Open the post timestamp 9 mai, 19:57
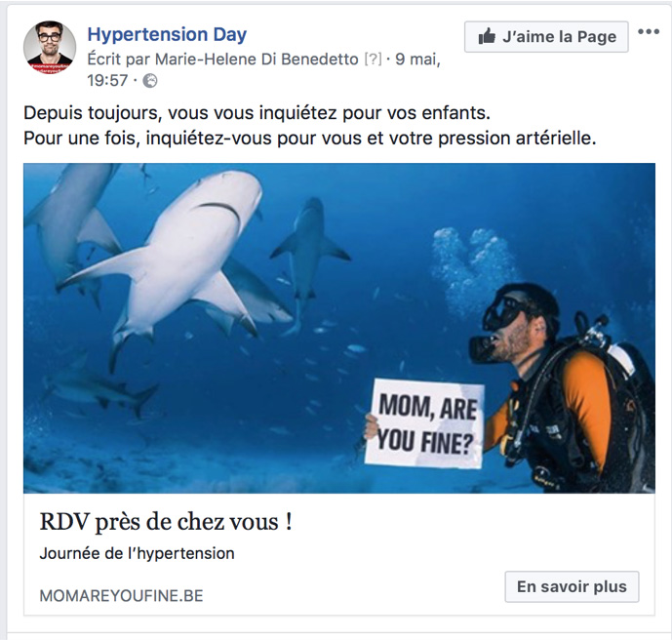Viewport: 672px width, 640px height. tap(263, 69)
